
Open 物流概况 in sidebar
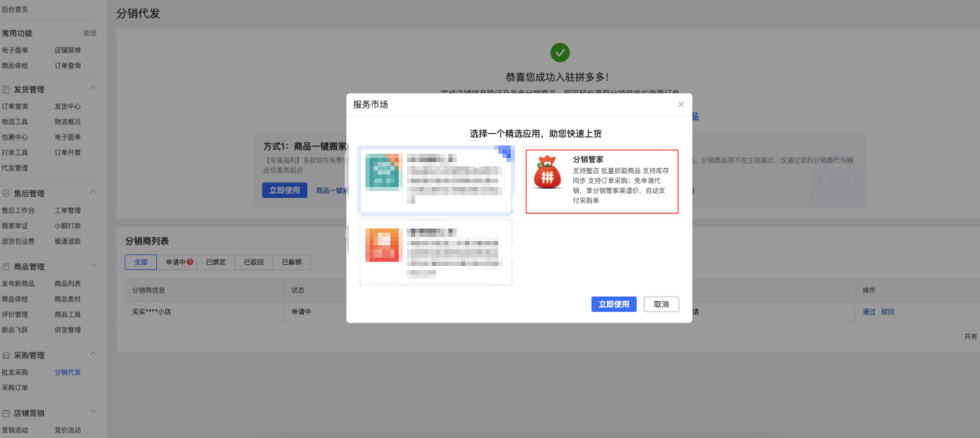point(67,122)
